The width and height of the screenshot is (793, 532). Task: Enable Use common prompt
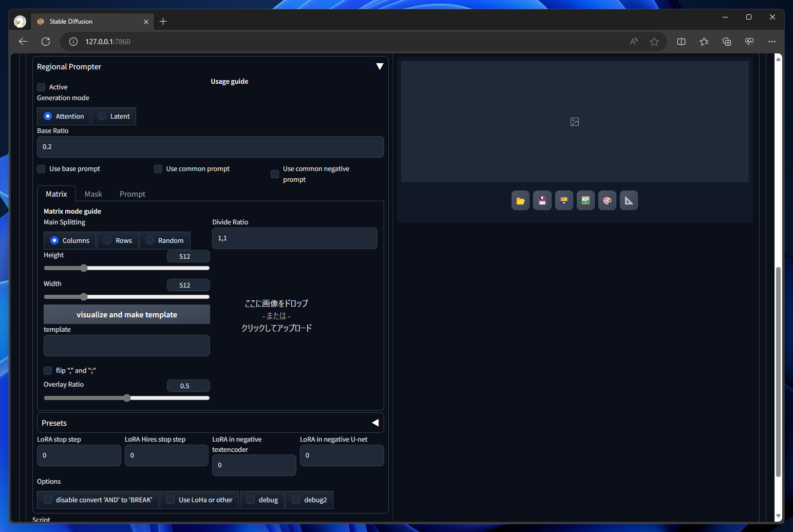click(158, 169)
